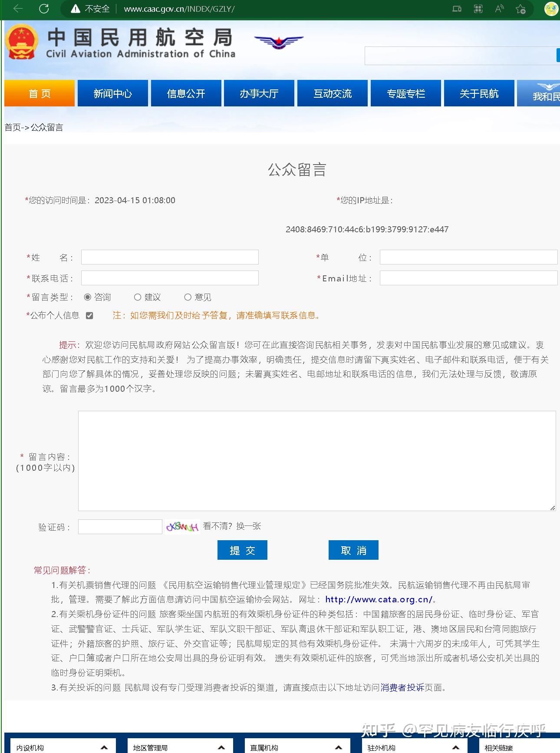Click into the 留言内容 text area
560x753 pixels.
pyautogui.click(x=317, y=461)
